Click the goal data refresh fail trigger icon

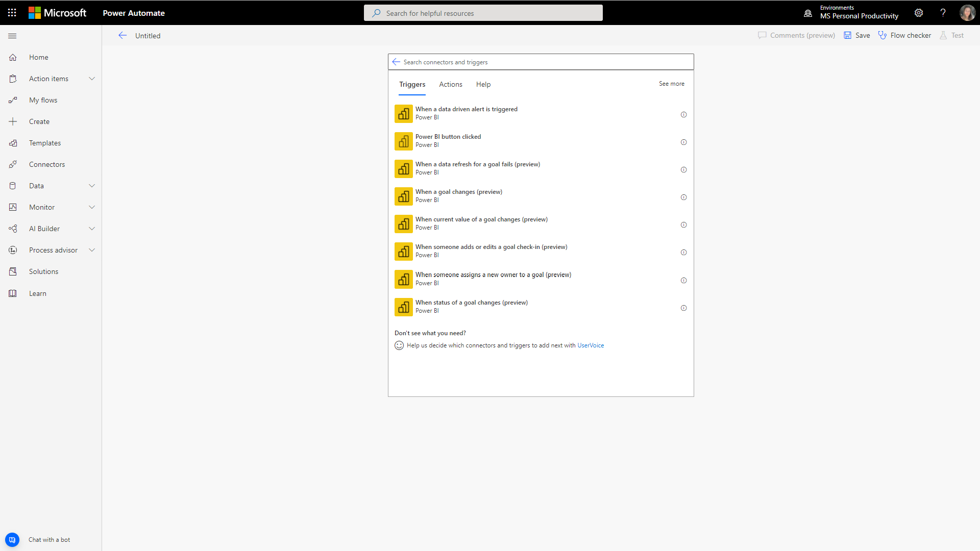pos(403,168)
